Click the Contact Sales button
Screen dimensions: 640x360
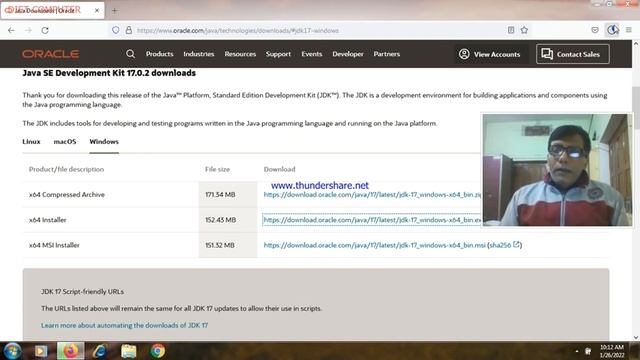point(573,54)
